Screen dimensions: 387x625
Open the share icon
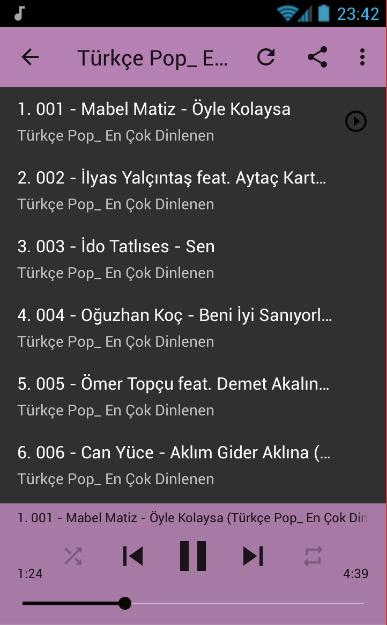318,57
